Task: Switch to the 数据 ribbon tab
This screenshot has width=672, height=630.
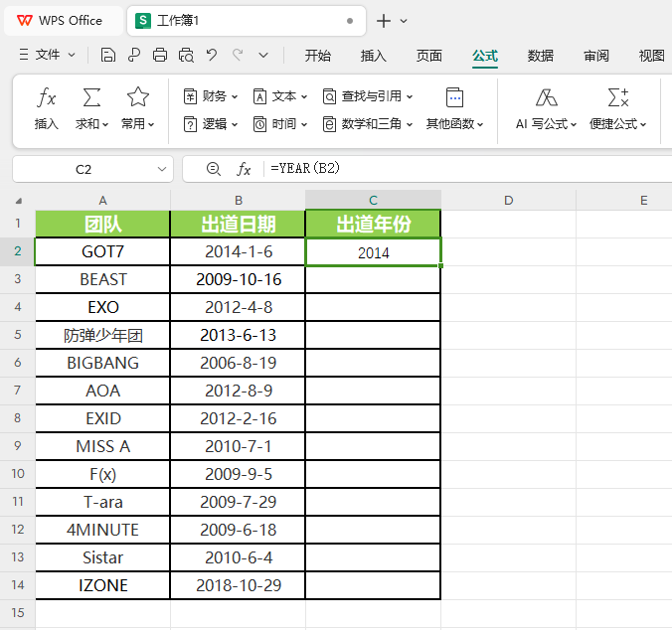Action: (x=541, y=56)
